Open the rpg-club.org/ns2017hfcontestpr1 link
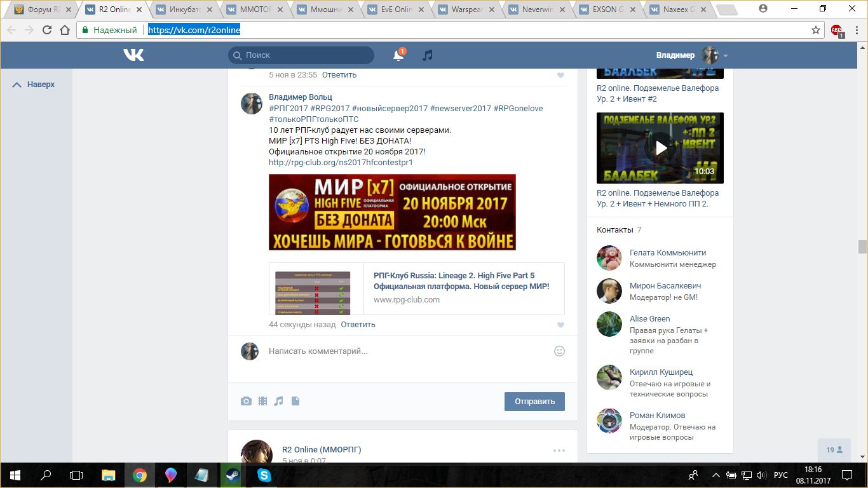The width and height of the screenshot is (868, 488). [x=341, y=163]
